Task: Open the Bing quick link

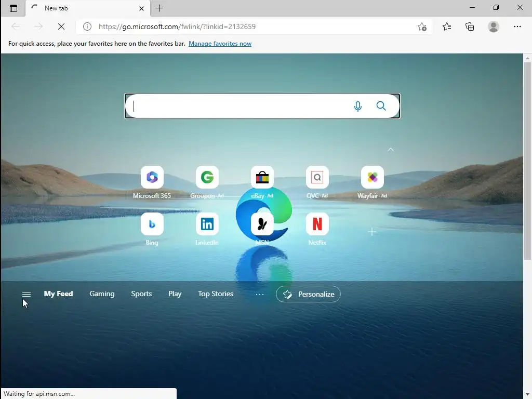Action: tap(152, 229)
